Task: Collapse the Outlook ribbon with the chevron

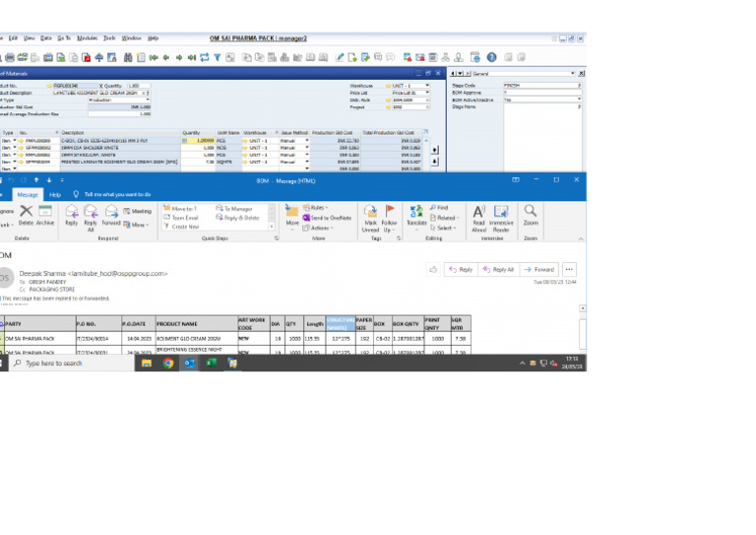Action: (x=581, y=238)
